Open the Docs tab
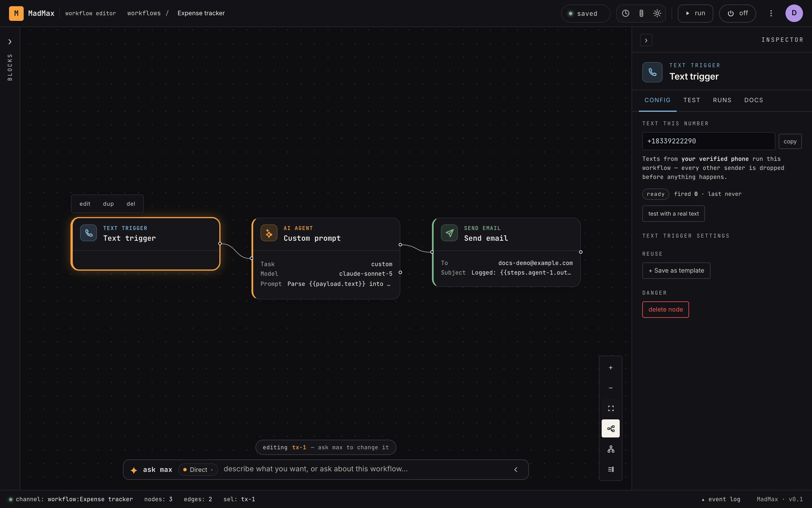 [x=754, y=100]
